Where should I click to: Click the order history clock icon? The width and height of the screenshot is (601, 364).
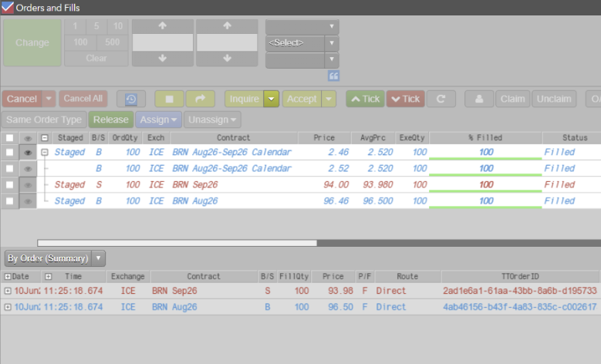point(131,99)
